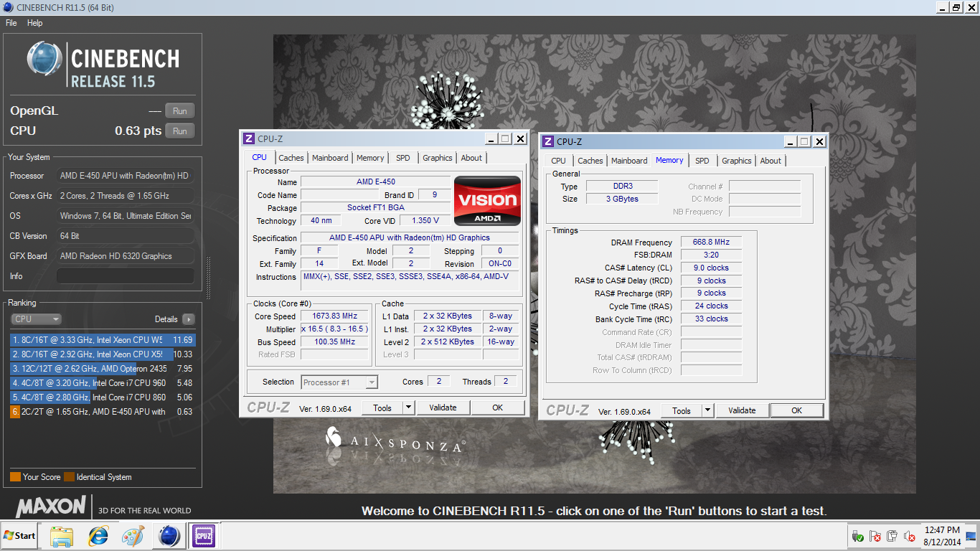
Task: Click Validate in left CPU-Z window
Action: click(x=443, y=408)
